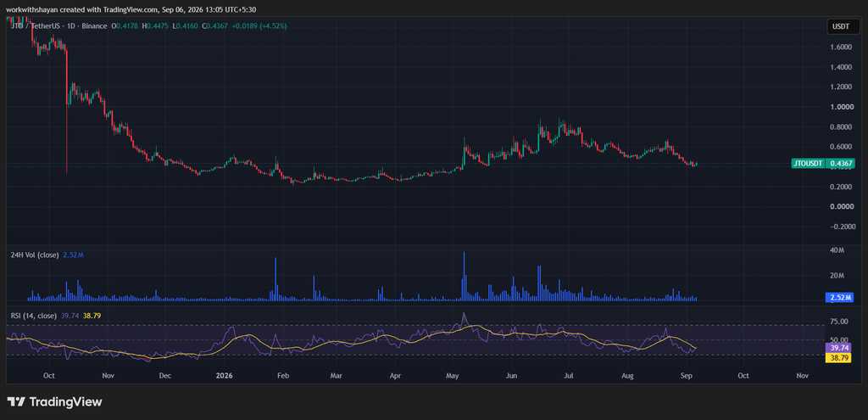The height and width of the screenshot is (420, 868).
Task: Click the Jun label on time axis
Action: pyautogui.click(x=511, y=376)
